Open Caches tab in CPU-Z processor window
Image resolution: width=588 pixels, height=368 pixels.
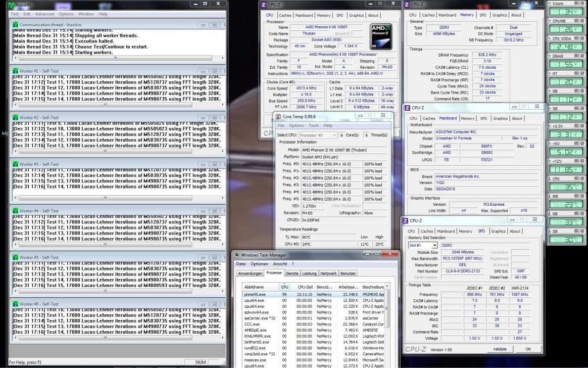click(x=285, y=15)
